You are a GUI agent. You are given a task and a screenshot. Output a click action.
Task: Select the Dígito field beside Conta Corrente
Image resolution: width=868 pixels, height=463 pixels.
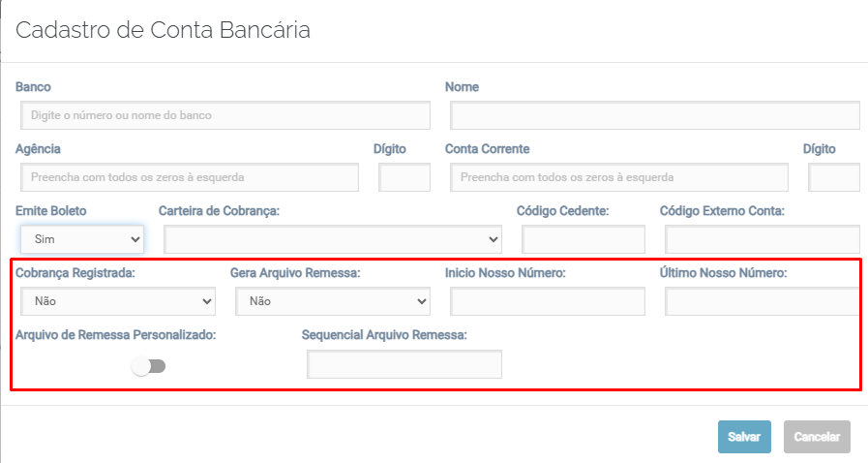pos(833,177)
